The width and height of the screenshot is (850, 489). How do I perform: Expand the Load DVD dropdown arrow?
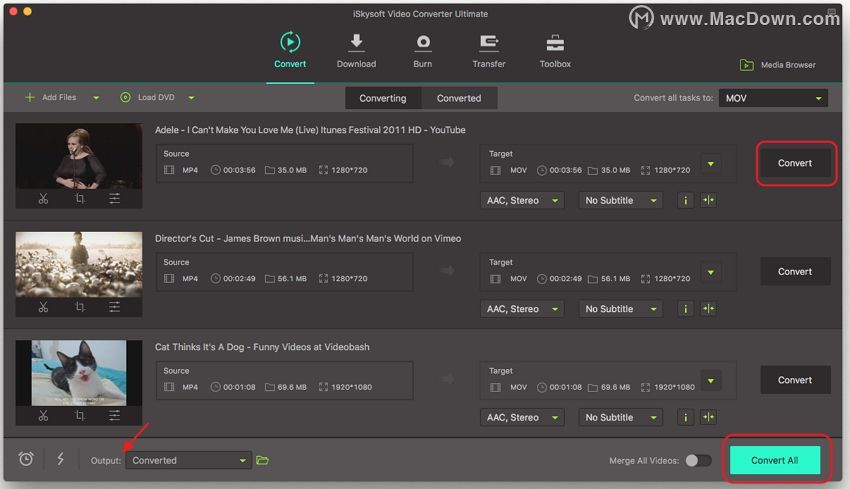[x=191, y=98]
